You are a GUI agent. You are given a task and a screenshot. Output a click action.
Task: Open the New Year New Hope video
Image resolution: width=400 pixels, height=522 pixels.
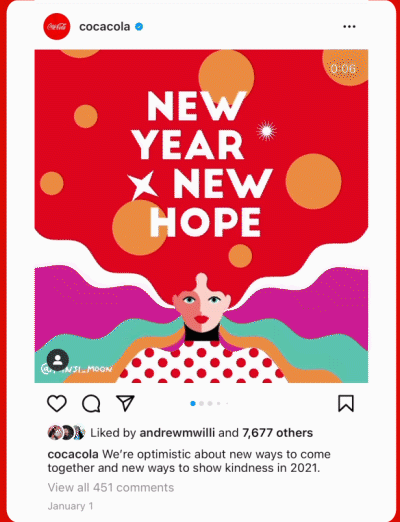[x=201, y=216]
